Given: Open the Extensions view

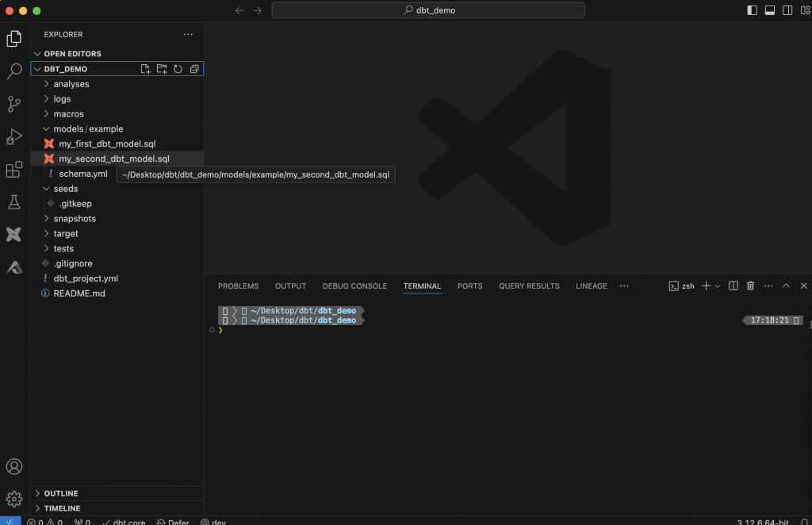Looking at the screenshot, I should pyautogui.click(x=14, y=169).
